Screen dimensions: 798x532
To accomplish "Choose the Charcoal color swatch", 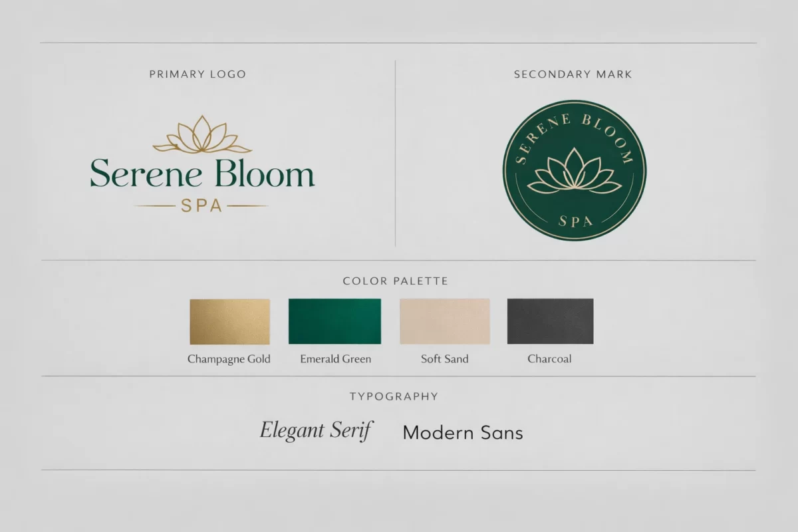I will coord(550,321).
